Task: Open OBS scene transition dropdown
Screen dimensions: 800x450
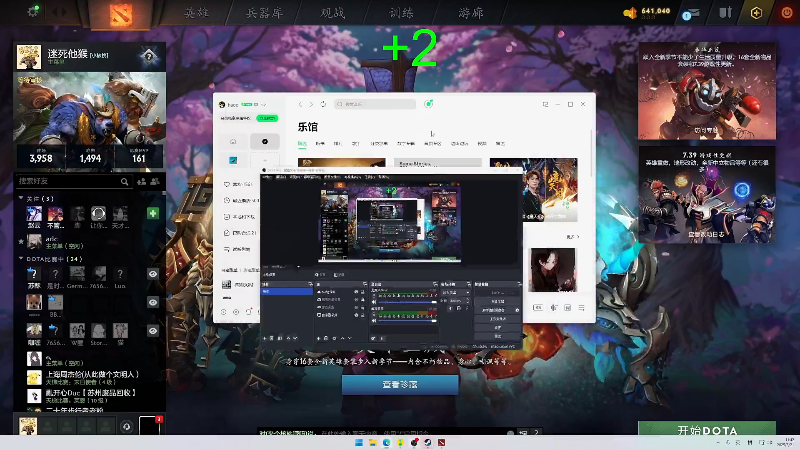Action: [456, 292]
